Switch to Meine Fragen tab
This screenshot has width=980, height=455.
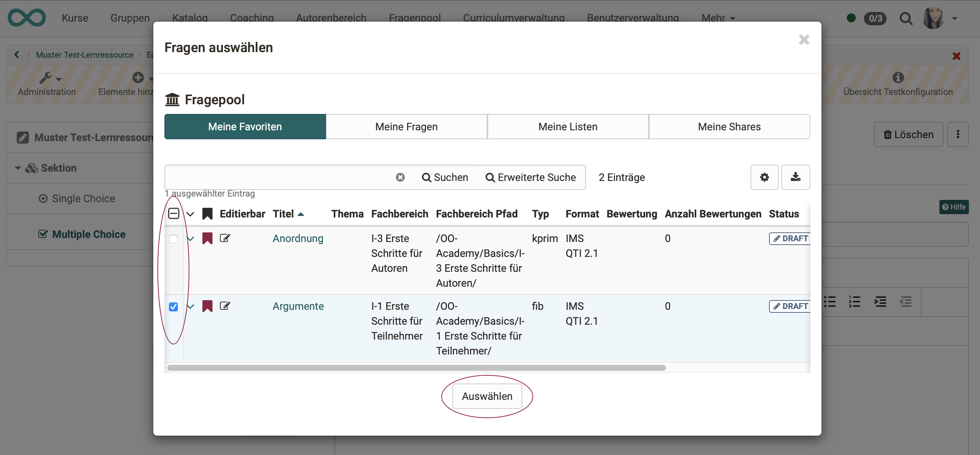(406, 127)
